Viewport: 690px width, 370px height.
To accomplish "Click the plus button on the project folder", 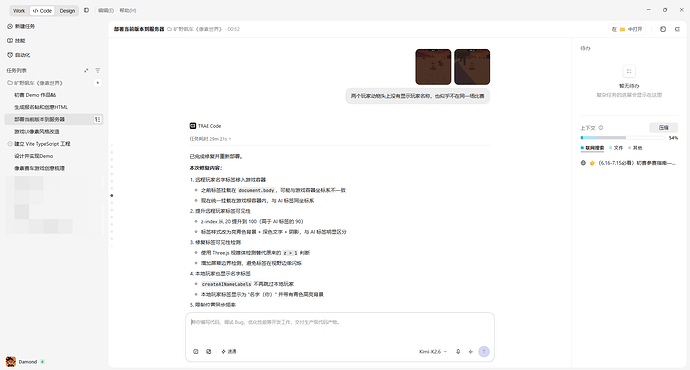I will pos(98,83).
